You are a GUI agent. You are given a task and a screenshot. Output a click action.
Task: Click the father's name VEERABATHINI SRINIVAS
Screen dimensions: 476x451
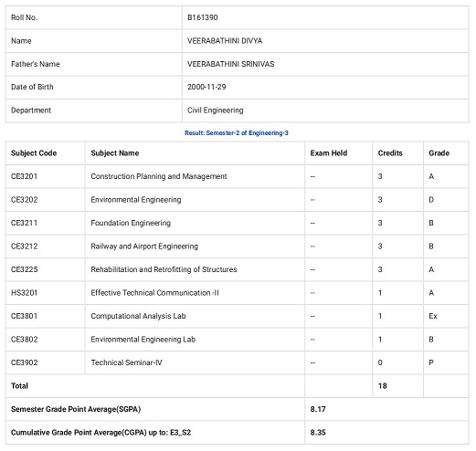(x=230, y=64)
